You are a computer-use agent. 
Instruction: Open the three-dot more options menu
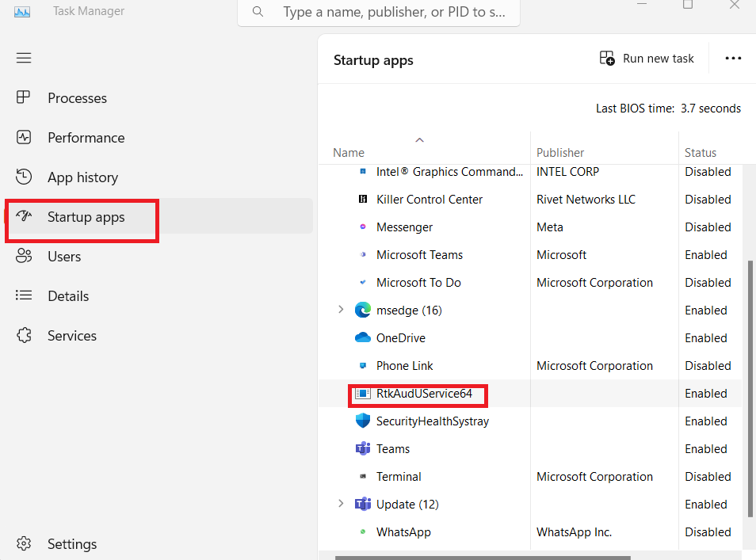tap(733, 59)
